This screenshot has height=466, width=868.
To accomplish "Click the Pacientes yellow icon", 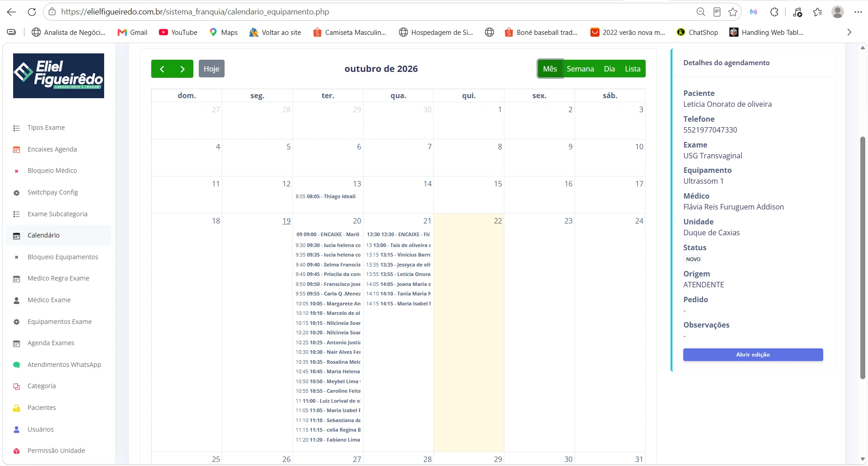I will click(x=17, y=408).
